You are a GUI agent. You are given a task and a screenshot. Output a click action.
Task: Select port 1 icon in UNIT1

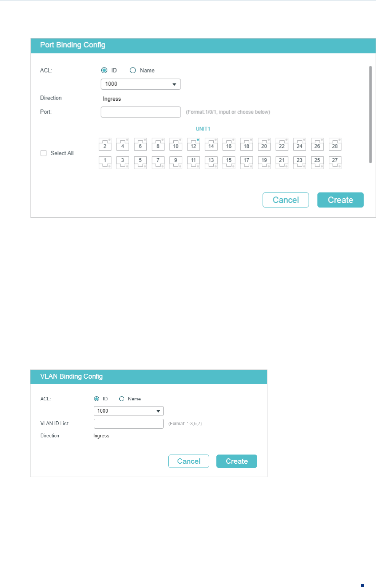click(105, 162)
